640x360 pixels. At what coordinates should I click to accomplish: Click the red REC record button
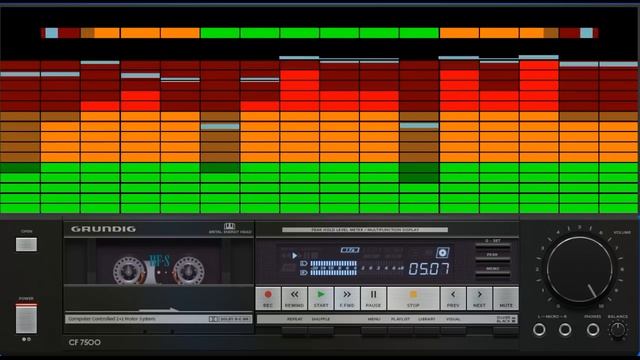[268, 298]
